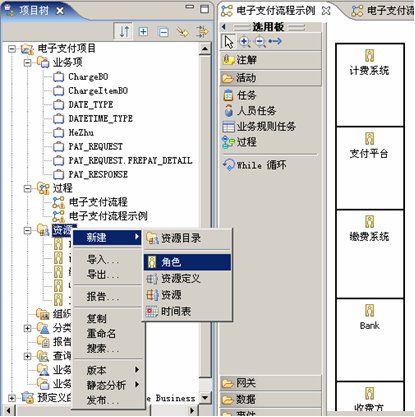
Task: Choose 搜索... from the context menu
Action: (x=103, y=348)
